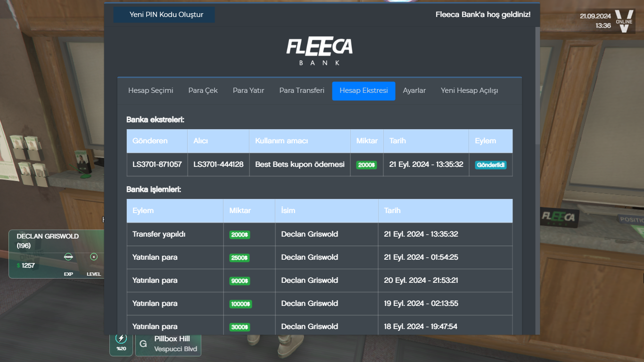Image resolution: width=644 pixels, height=362 pixels.
Task: Click Declan Griswold in the 10000$ row
Action: point(310,304)
